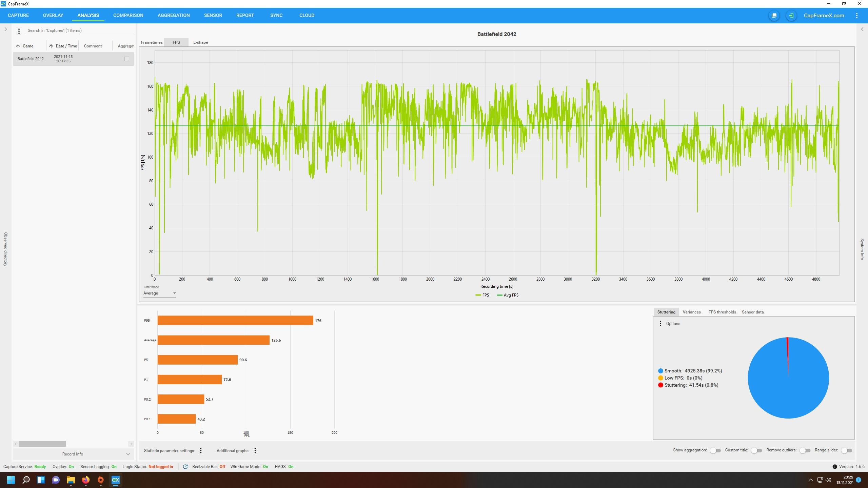This screenshot has height=488, width=868.
Task: Open notification badge in system tray
Action: pos(859,480)
